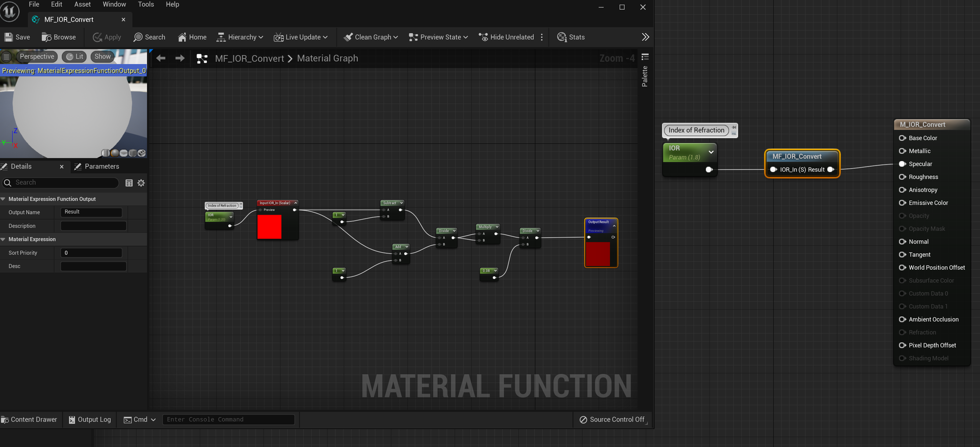Open the Palette side tab
Image resolution: width=980 pixels, height=447 pixels.
[x=645, y=71]
